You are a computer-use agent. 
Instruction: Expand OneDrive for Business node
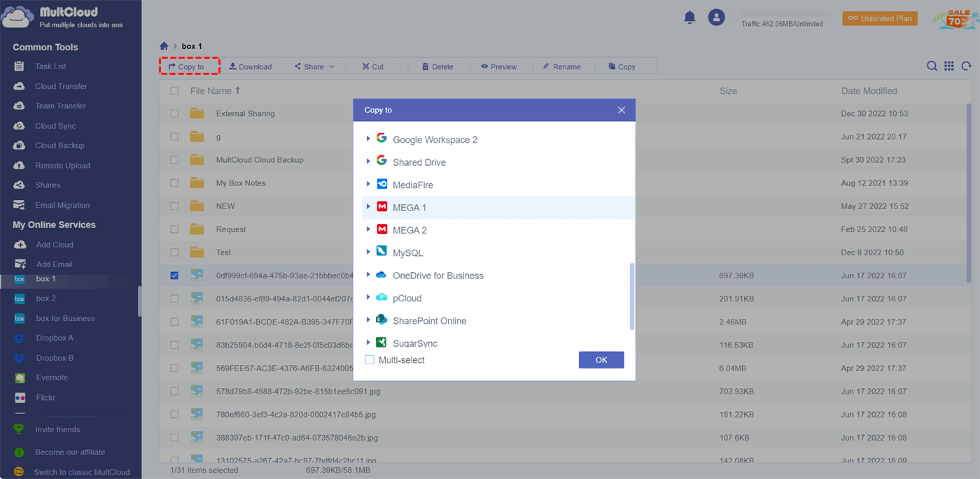[368, 275]
